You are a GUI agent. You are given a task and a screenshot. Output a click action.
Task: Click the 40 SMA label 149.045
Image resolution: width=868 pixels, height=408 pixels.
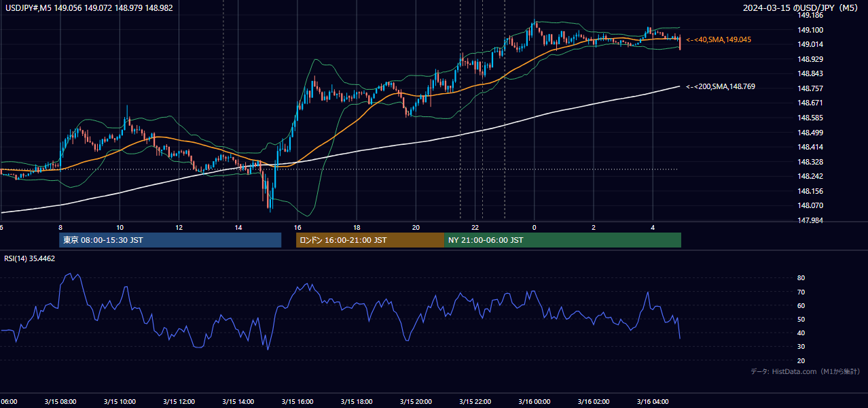click(x=719, y=40)
